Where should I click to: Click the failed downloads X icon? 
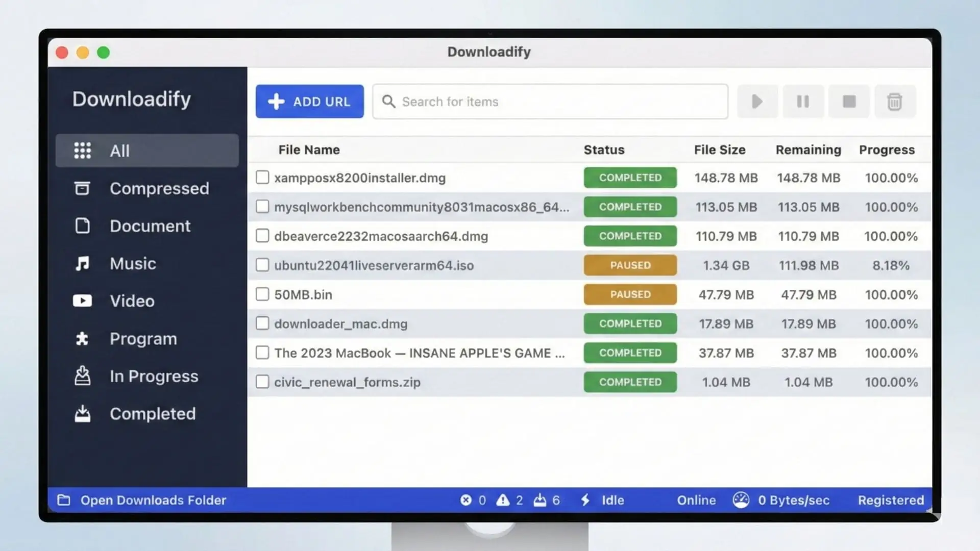465,500
